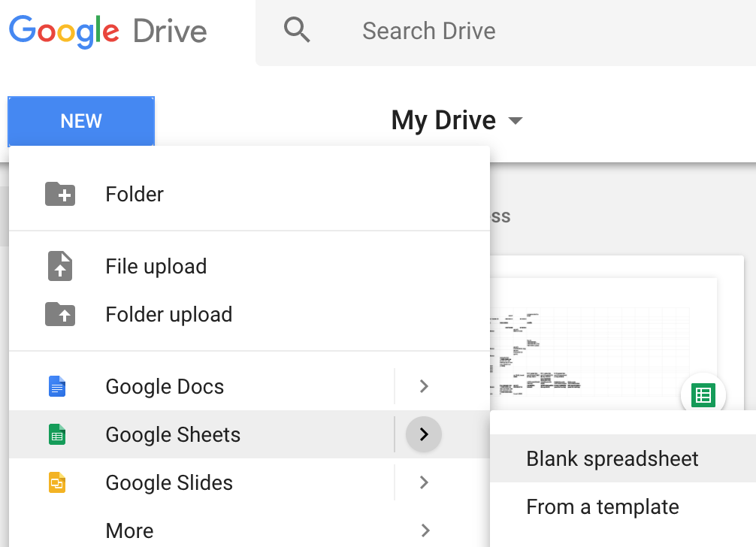Click the Google Docs icon
This screenshot has width=756, height=547.
coord(59,386)
